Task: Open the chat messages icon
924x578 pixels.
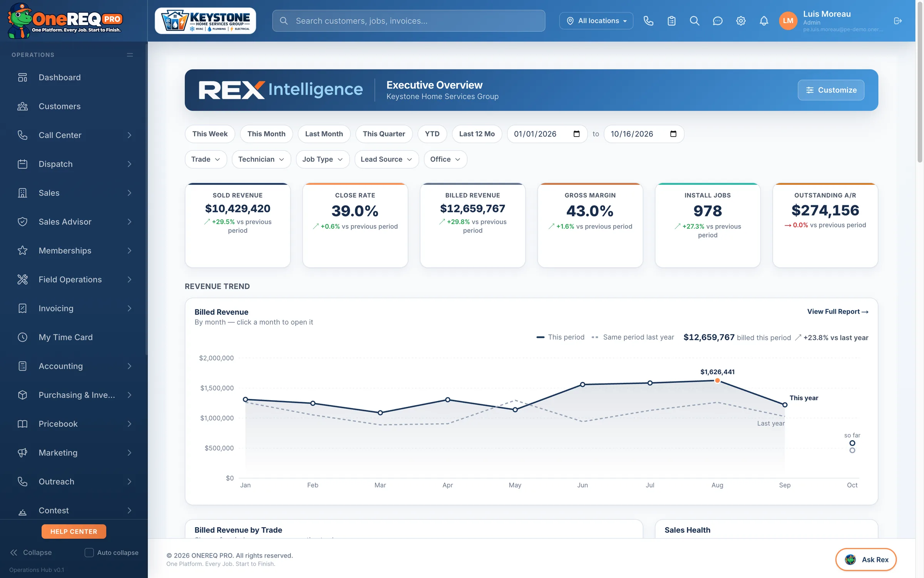Action: click(718, 21)
